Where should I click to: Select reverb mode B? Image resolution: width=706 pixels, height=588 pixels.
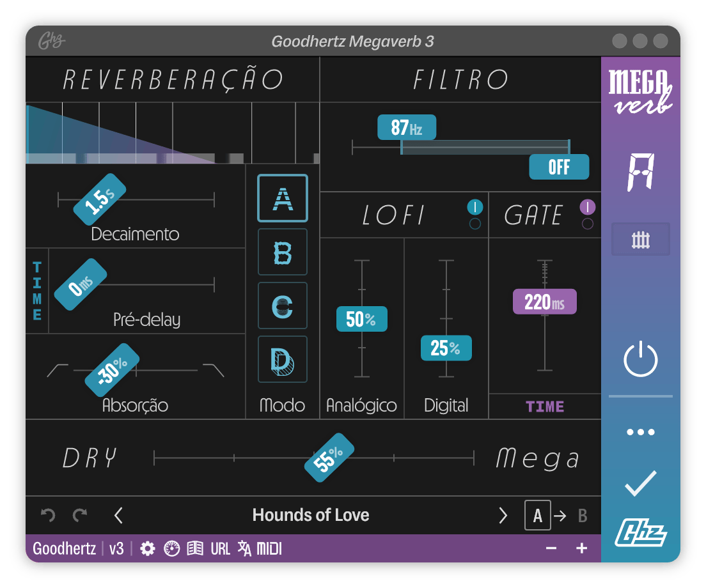(282, 251)
